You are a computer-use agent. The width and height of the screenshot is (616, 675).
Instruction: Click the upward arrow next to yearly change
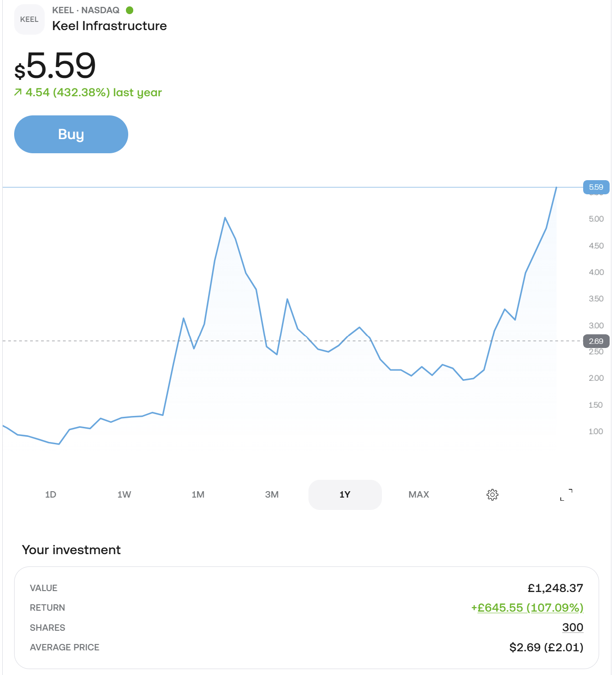point(18,92)
